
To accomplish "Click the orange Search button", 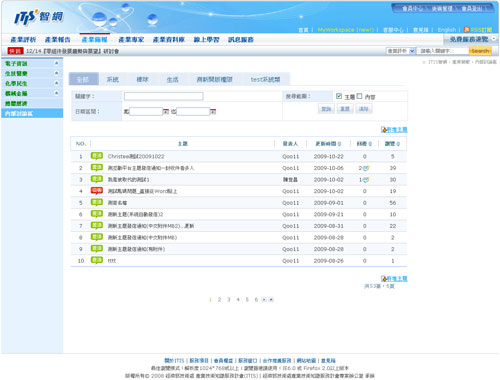I will coord(480,51).
